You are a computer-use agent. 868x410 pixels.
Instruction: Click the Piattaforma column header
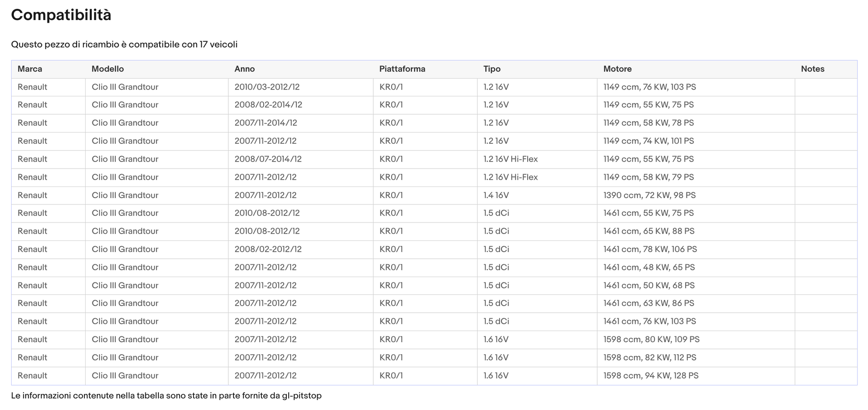point(402,69)
